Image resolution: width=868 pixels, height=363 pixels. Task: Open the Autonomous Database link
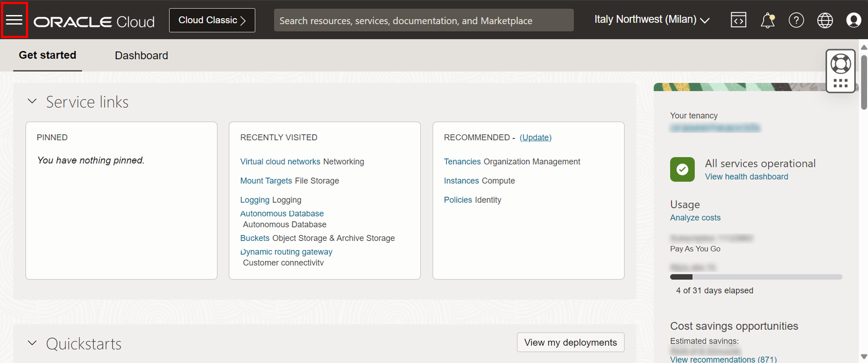[282, 213]
